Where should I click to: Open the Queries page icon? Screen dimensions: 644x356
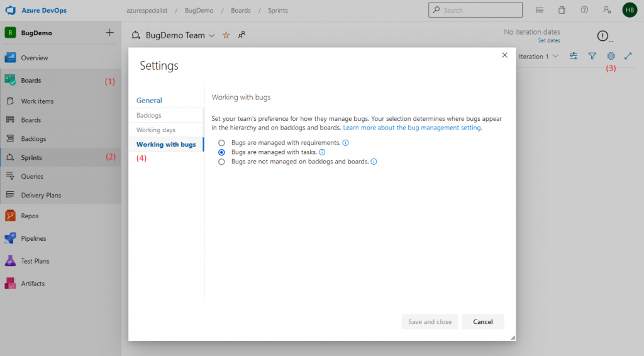pos(10,176)
